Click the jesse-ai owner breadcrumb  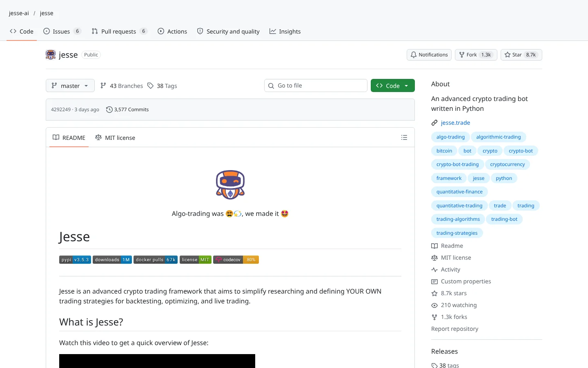coord(19,13)
